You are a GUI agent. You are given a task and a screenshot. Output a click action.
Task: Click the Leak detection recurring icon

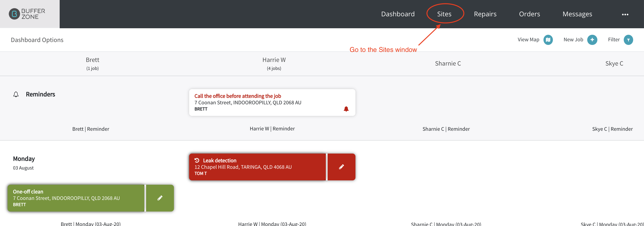[197, 160]
